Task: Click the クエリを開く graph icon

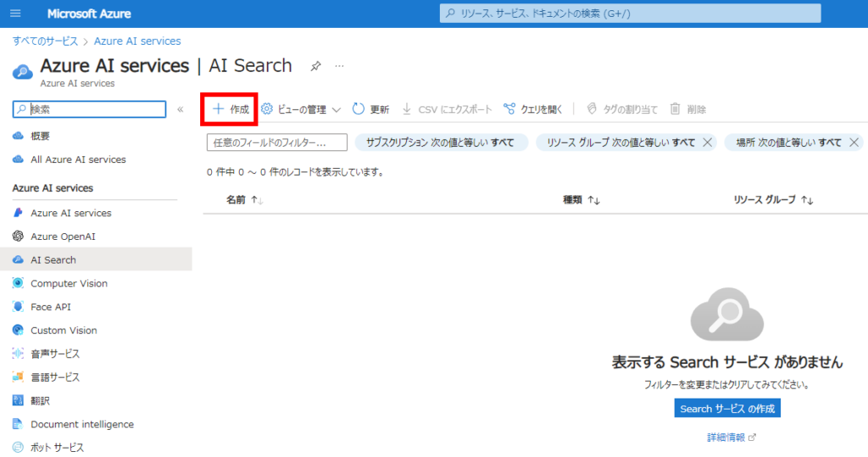Action: pyautogui.click(x=509, y=109)
